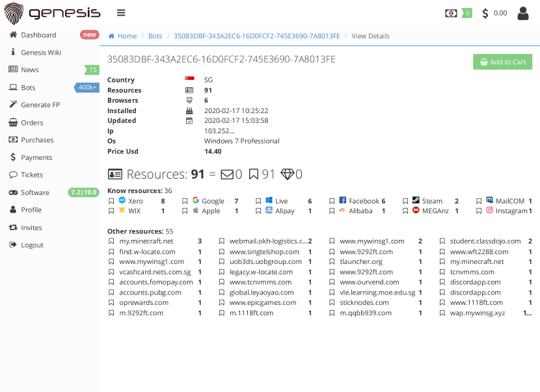Screen dimensions: 540x392
Task: Click the 15 News badge
Action: click(x=92, y=70)
